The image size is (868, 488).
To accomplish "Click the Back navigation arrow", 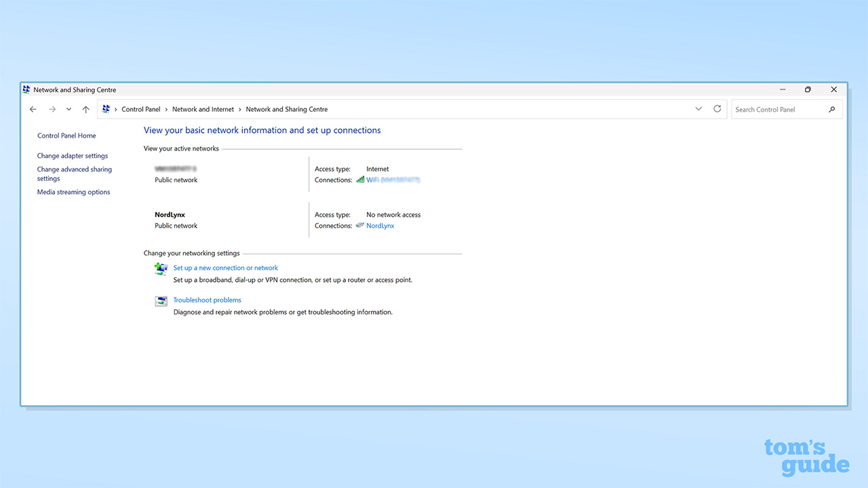I will pos(33,109).
